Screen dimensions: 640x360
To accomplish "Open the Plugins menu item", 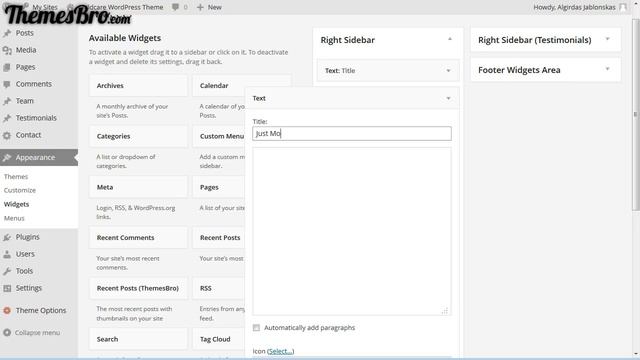I will 28,237.
